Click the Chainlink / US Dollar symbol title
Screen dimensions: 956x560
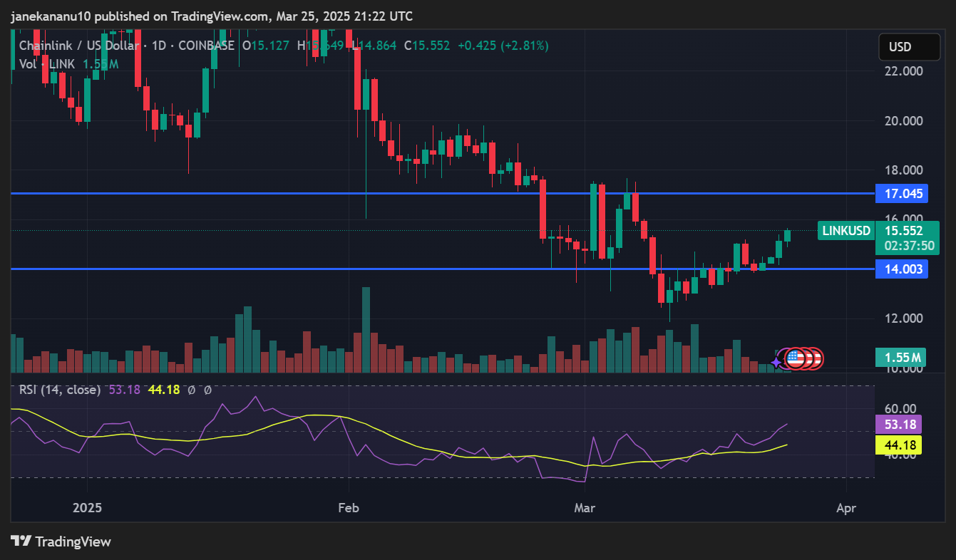tap(79, 46)
